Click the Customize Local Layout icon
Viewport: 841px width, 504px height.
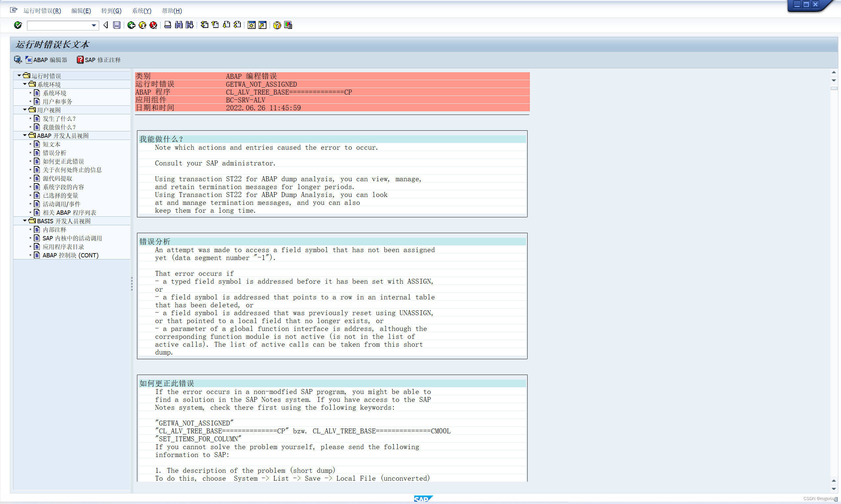[x=288, y=25]
